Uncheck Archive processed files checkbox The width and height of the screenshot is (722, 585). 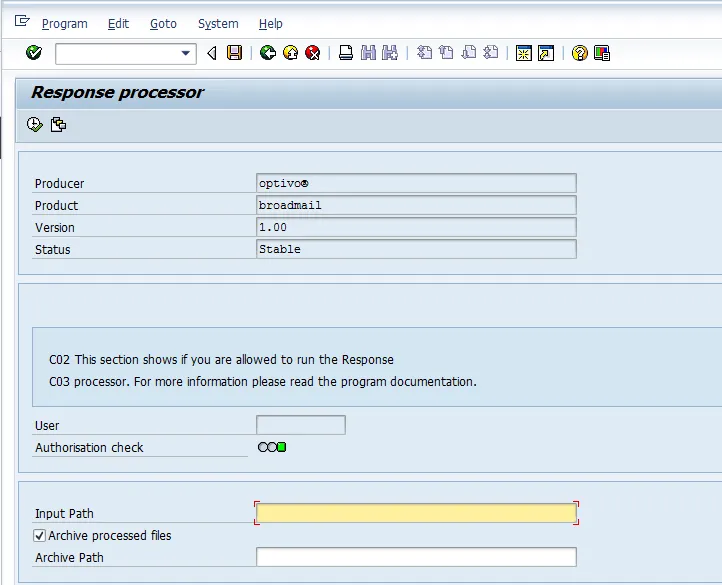40,535
